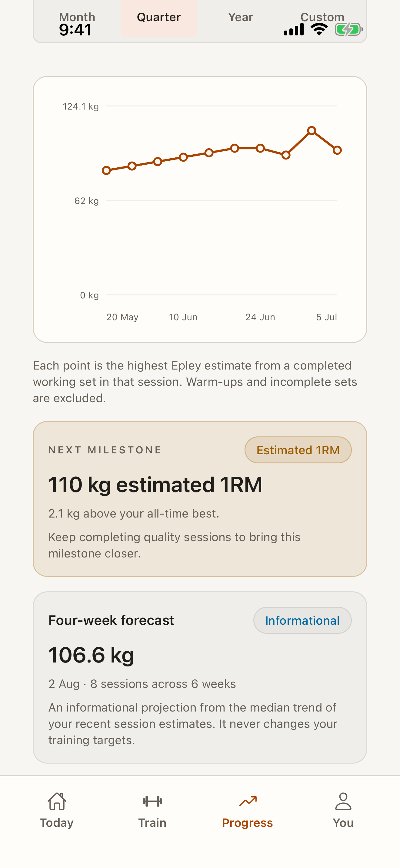
Task: Switch range to Year
Action: 241,17
